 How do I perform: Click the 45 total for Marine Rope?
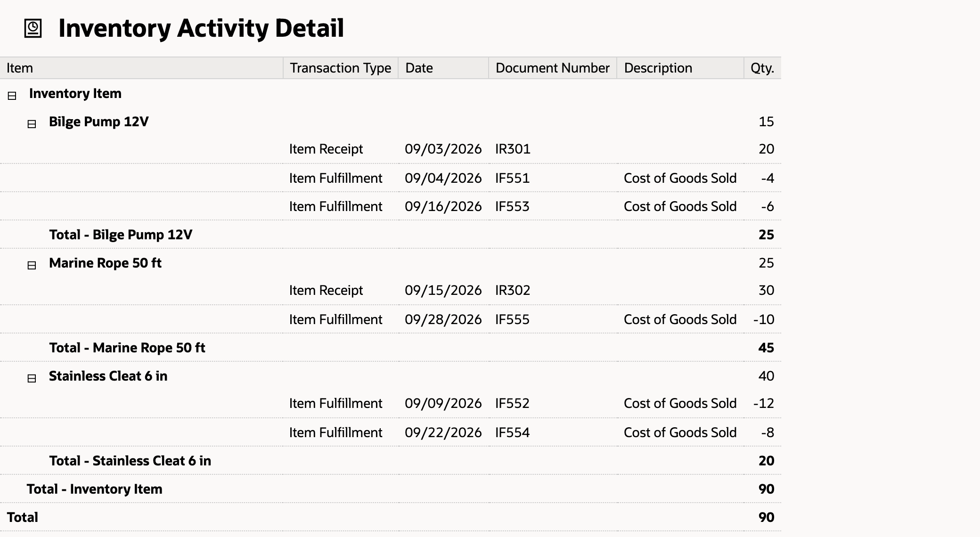(767, 348)
